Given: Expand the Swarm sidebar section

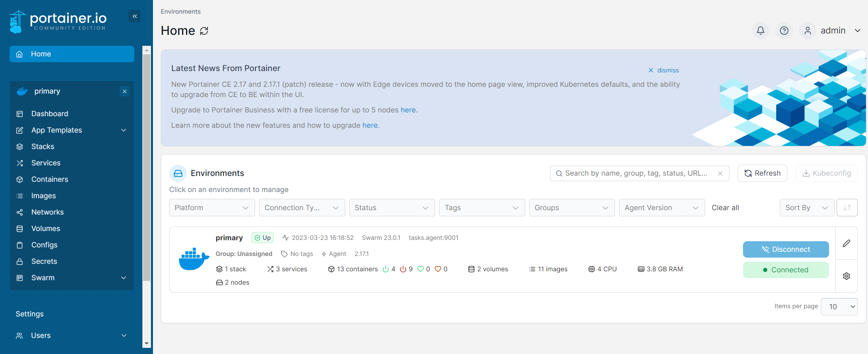Looking at the screenshot, I should (124, 278).
